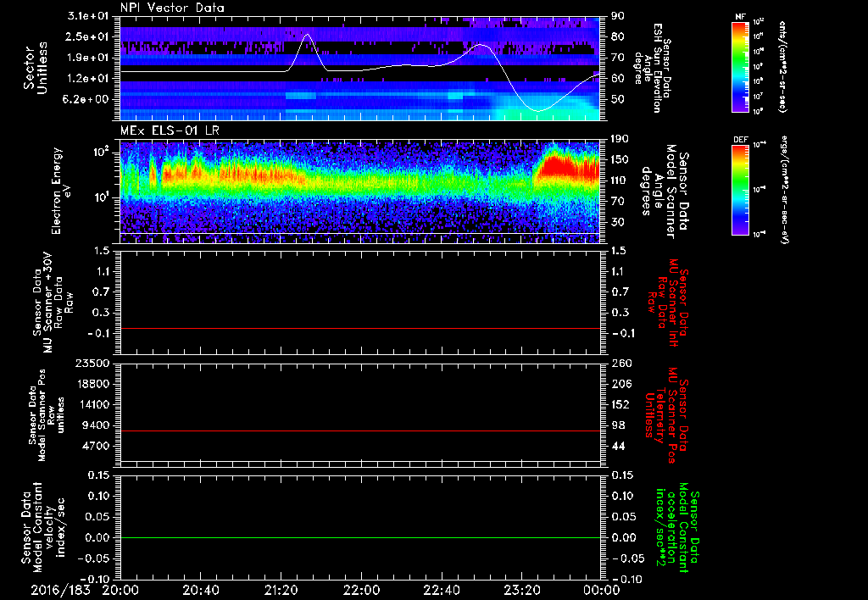The image size is (868, 600).
Task: Click the 9400 scanner position tick label
Action: [94, 425]
